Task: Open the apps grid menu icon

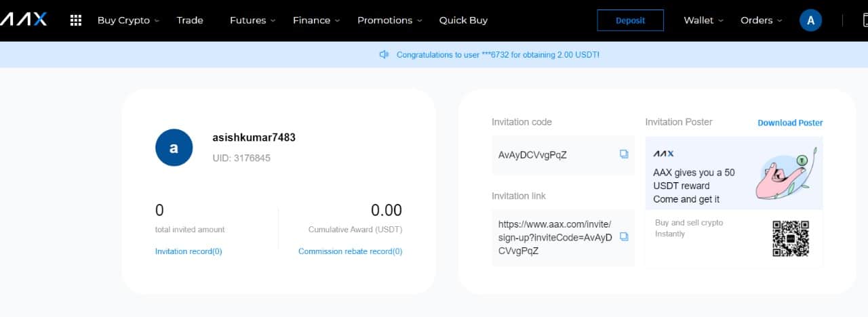Action: pyautogui.click(x=76, y=20)
